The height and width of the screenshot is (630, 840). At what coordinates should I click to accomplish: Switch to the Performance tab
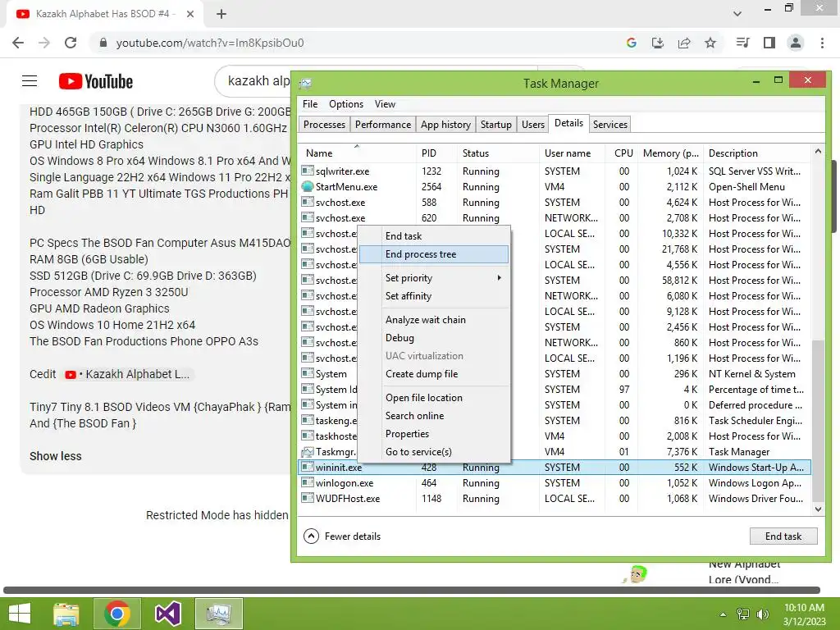point(383,125)
